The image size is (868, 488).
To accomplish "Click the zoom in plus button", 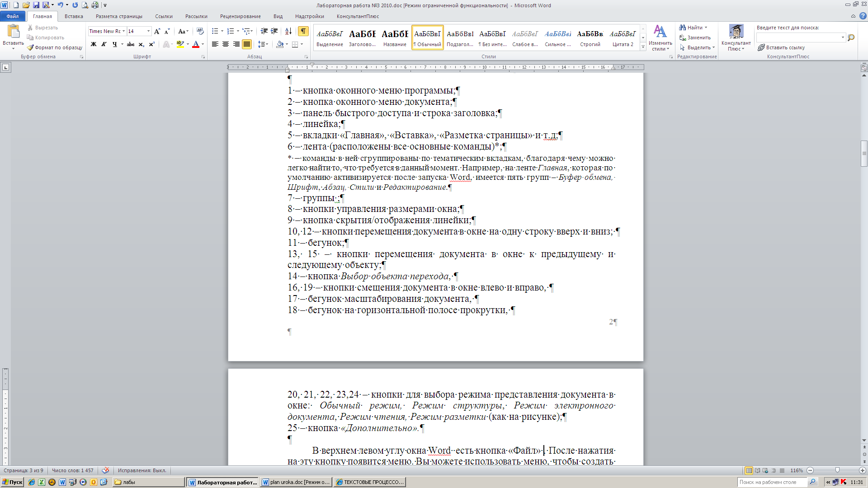I will coord(863,470).
